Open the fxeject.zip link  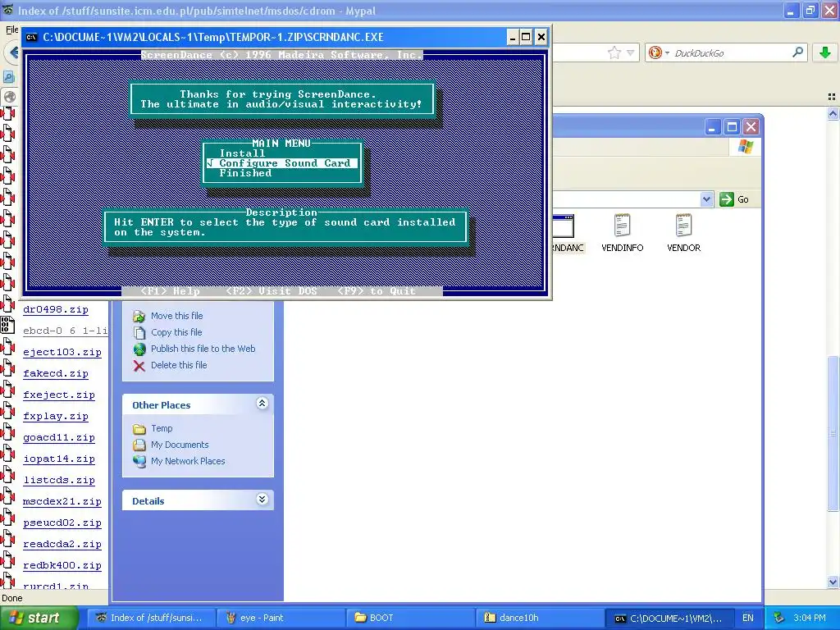(59, 395)
